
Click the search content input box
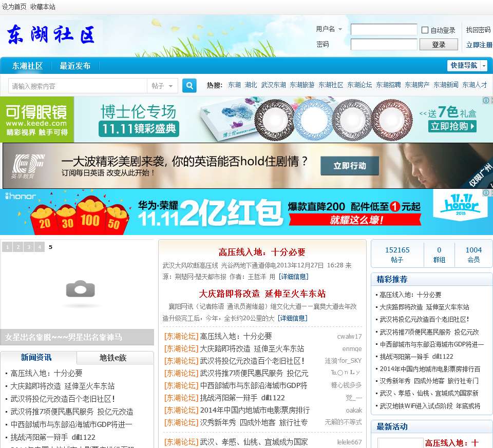[x=78, y=86]
